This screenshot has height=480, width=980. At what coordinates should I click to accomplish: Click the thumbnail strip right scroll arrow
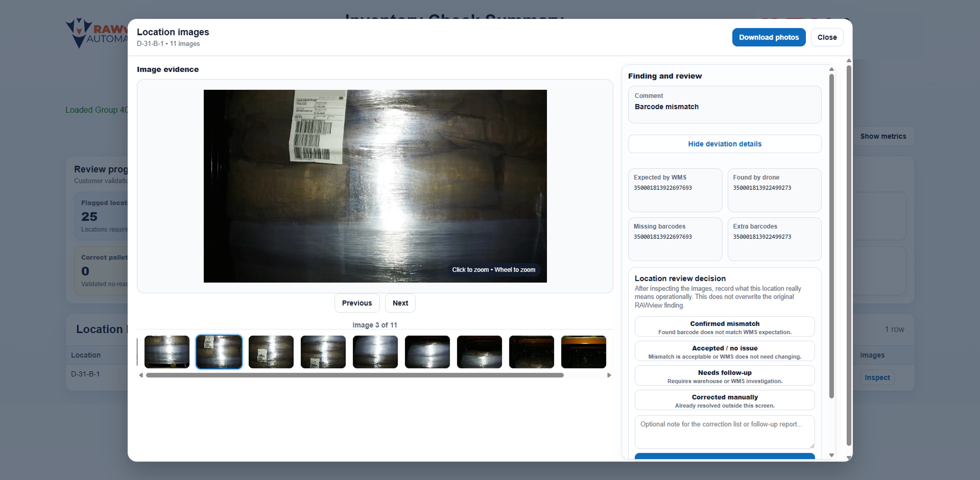click(x=609, y=375)
